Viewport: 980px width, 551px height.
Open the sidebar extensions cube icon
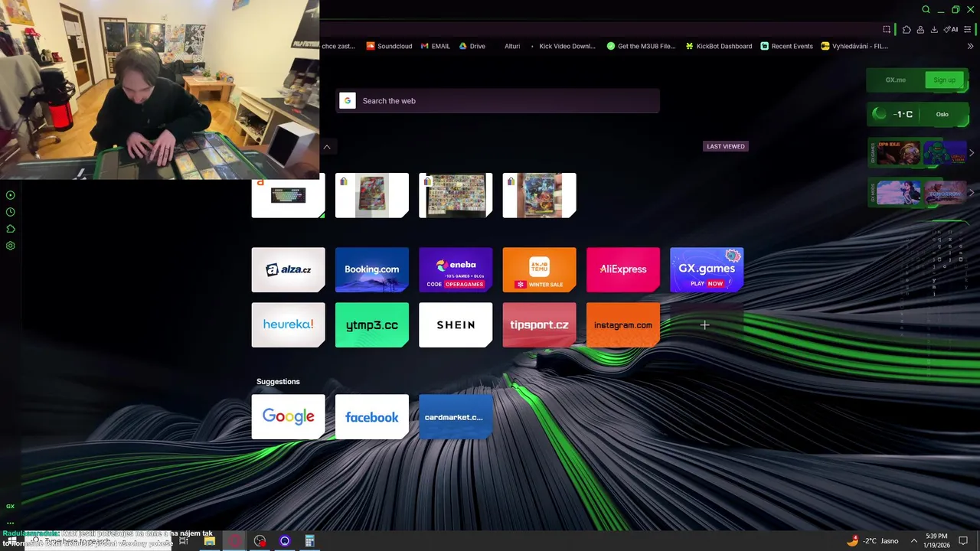point(11,229)
